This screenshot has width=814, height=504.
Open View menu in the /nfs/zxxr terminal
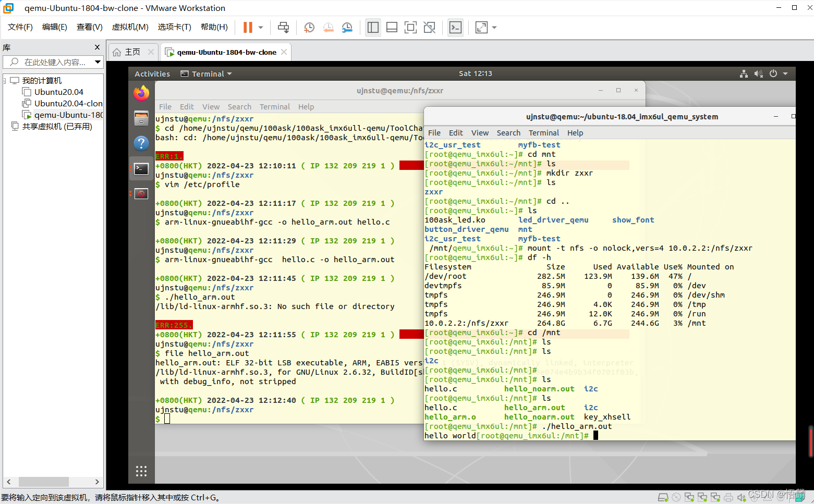(211, 107)
